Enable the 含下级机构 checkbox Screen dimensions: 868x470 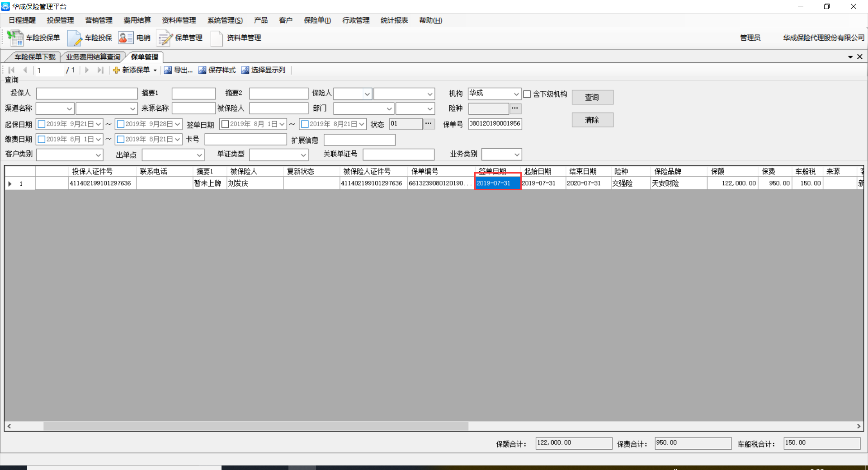point(527,94)
